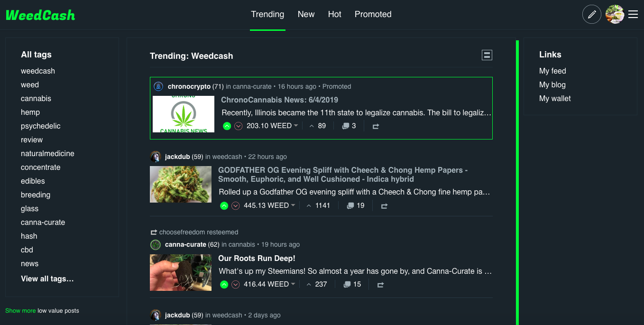
Task: Downvote the Our Roots Run Deep post
Action: coord(236,285)
